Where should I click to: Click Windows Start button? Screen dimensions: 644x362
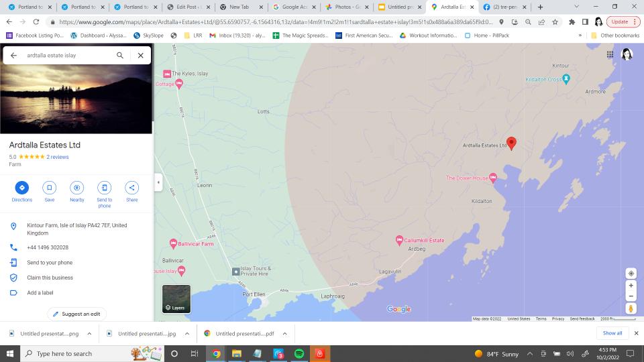click(x=10, y=353)
